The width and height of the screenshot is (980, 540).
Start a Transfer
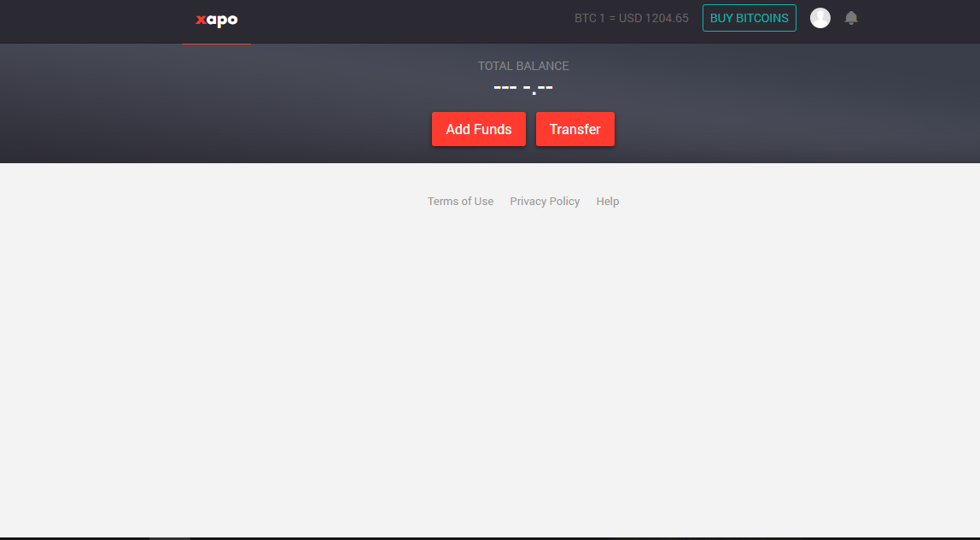575,129
